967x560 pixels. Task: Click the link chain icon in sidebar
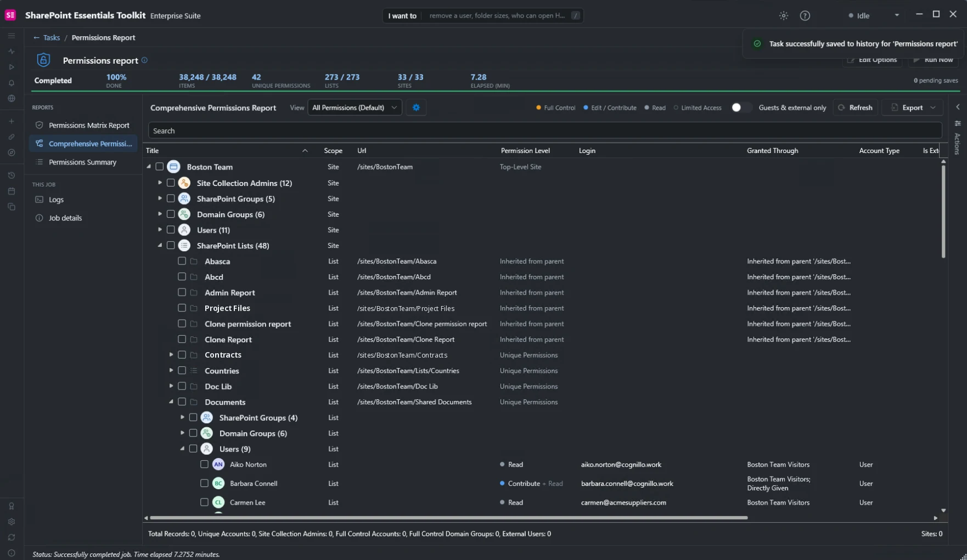point(12,137)
